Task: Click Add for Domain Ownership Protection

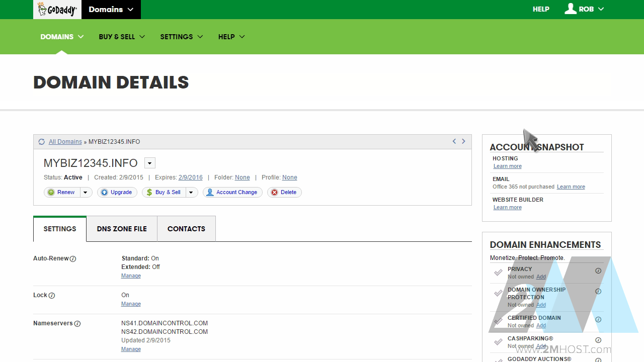Action: pyautogui.click(x=541, y=305)
